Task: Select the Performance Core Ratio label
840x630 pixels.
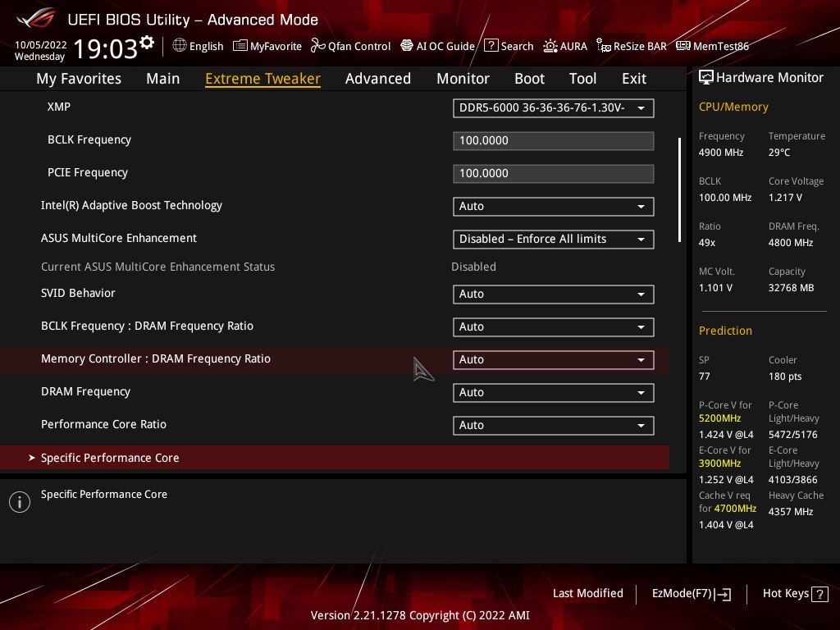Action: (x=104, y=424)
